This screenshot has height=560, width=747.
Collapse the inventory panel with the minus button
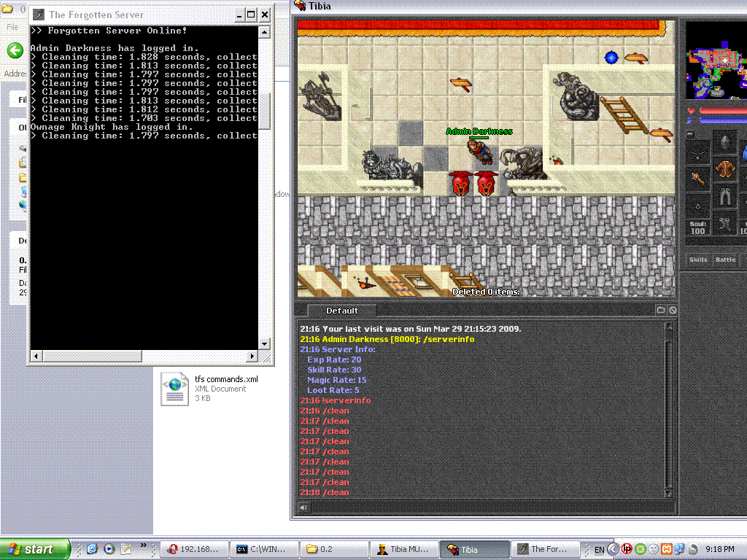pos(689,134)
